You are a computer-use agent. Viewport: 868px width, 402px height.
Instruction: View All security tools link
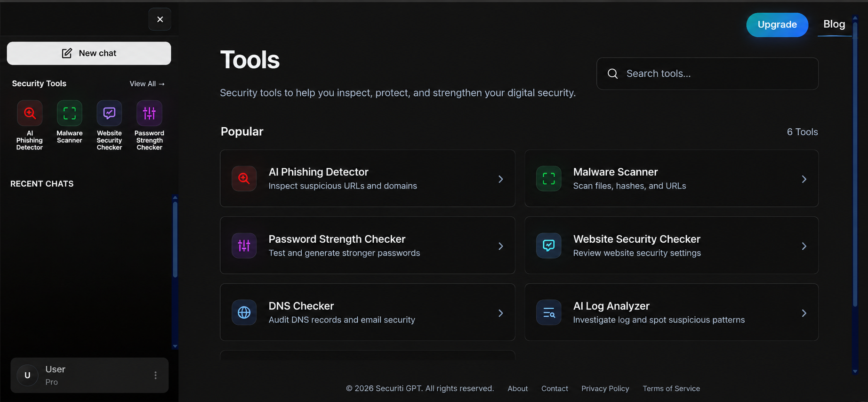tap(147, 84)
